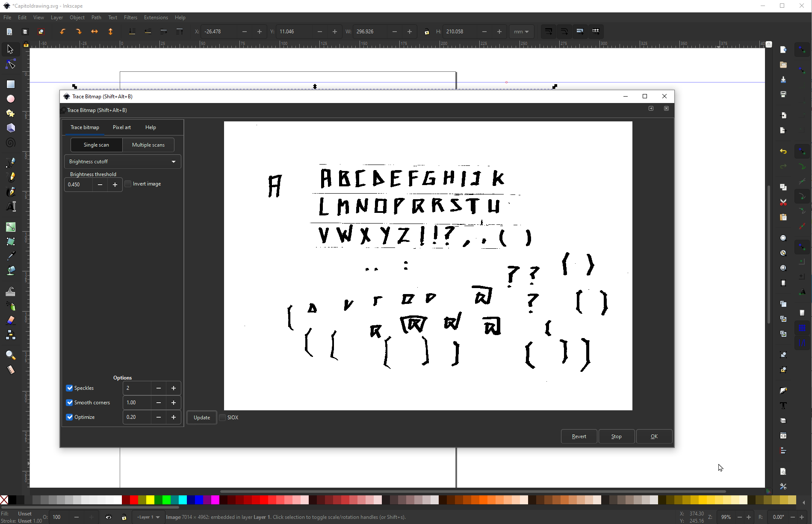Open the Brightness cutoff dropdown

point(122,162)
